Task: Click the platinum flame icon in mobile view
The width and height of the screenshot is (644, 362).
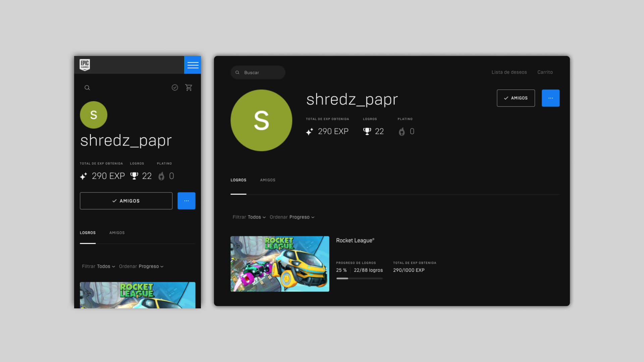Action: [x=161, y=176]
